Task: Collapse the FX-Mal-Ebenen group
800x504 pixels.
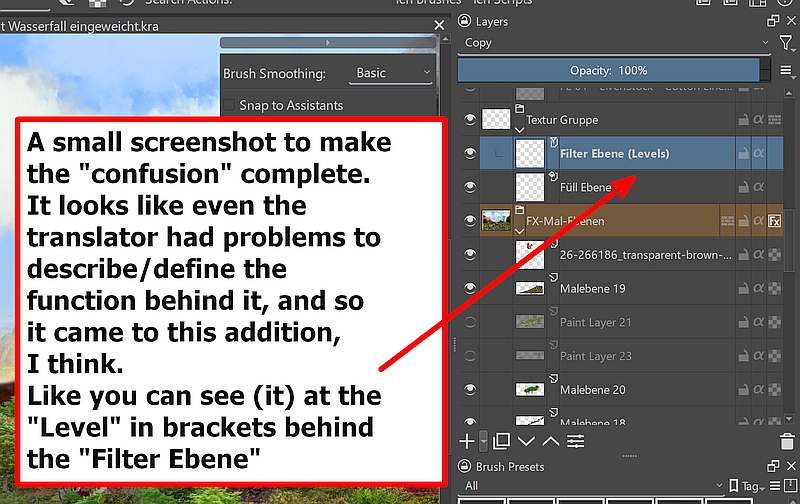Action: coord(519,231)
